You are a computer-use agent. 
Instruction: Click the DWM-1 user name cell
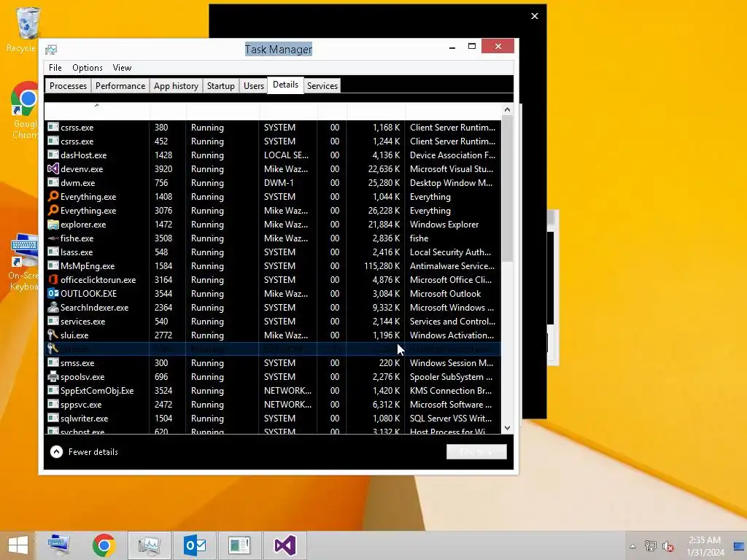[x=279, y=182]
